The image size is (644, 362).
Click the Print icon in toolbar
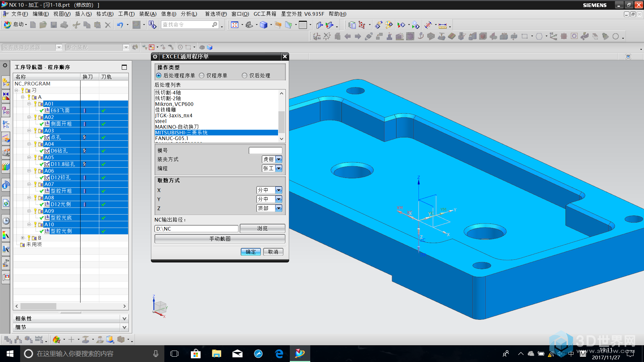(x=64, y=25)
